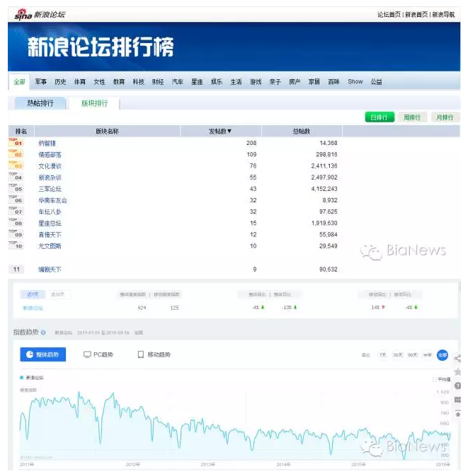Image resolution: width=463 pixels, height=476 pixels.
Task: Open the 体育 category tab
Action: [x=80, y=81]
